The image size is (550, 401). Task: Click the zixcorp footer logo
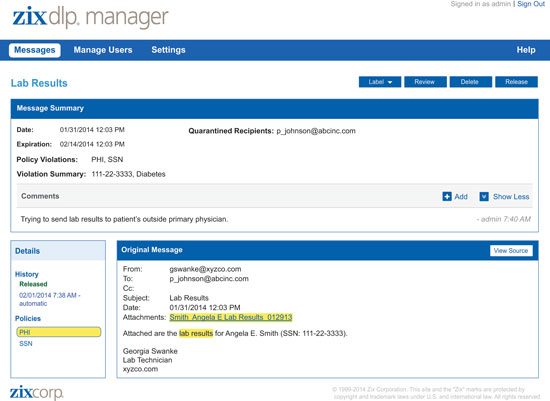point(36,393)
